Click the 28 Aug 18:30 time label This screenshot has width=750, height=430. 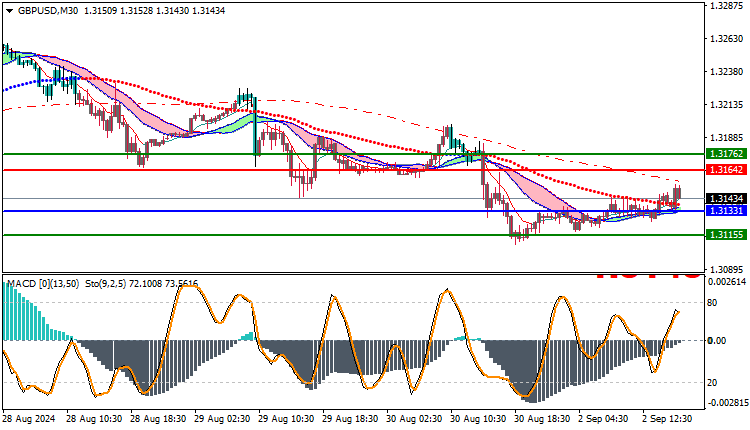point(158,419)
